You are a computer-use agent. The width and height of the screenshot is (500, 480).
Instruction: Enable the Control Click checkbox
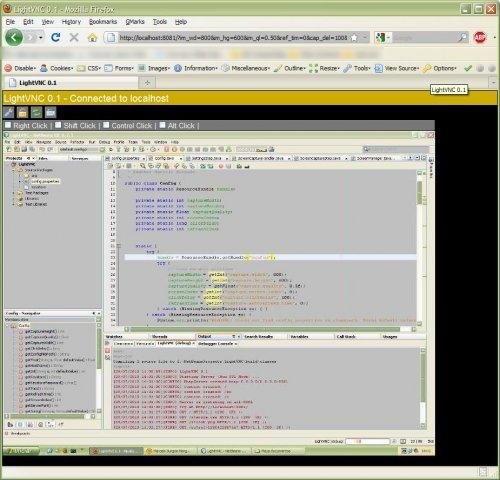click(x=106, y=125)
